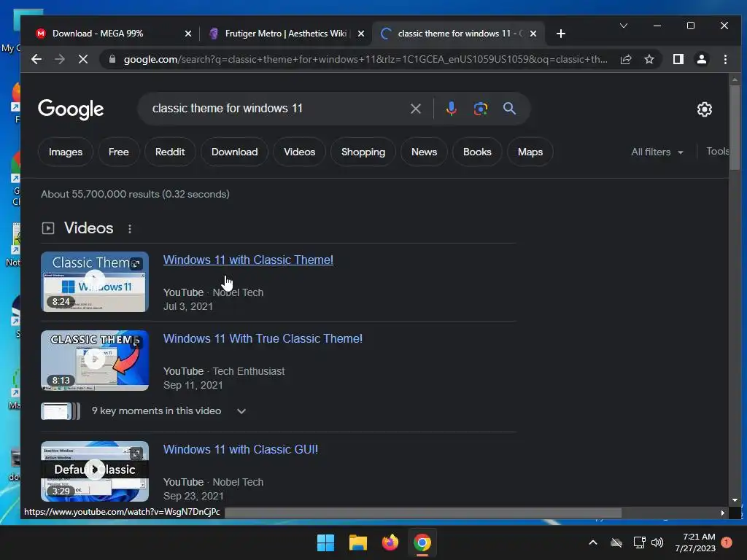Click the search query input field
Image resolution: width=747 pixels, height=560 pixels.
click(276, 109)
